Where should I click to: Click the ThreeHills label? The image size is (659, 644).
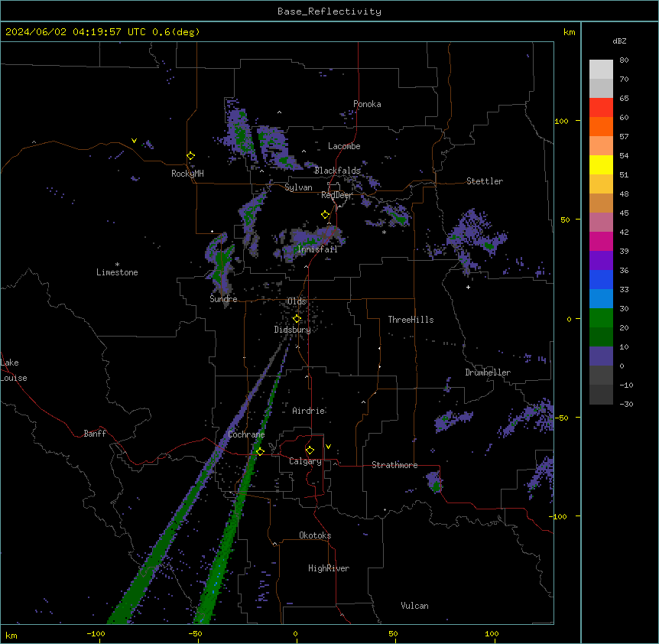point(411,320)
